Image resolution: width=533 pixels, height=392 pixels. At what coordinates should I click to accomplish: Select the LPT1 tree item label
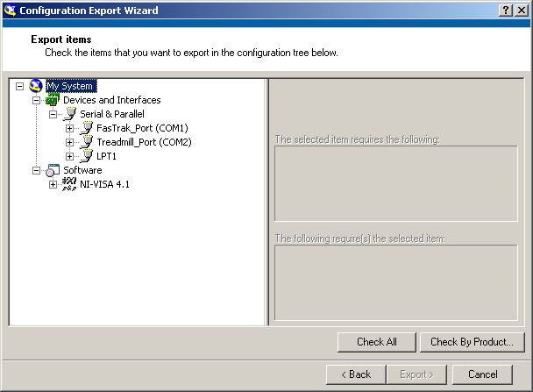(x=106, y=156)
